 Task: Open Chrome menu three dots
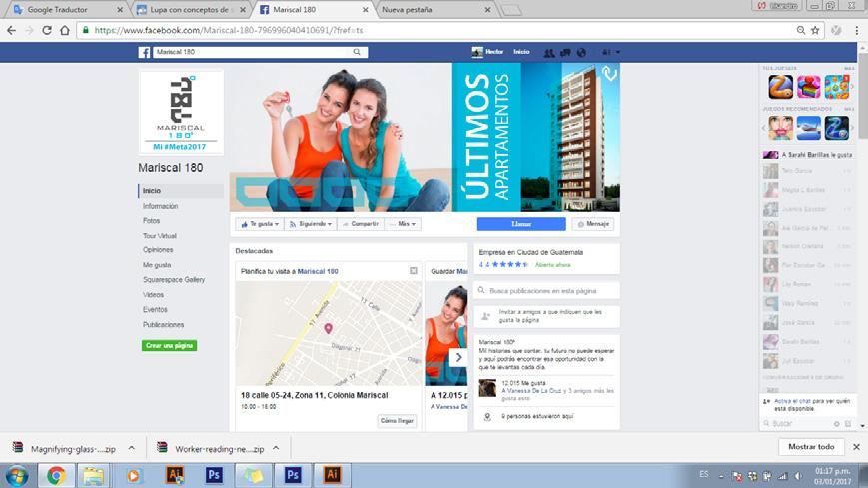856,30
